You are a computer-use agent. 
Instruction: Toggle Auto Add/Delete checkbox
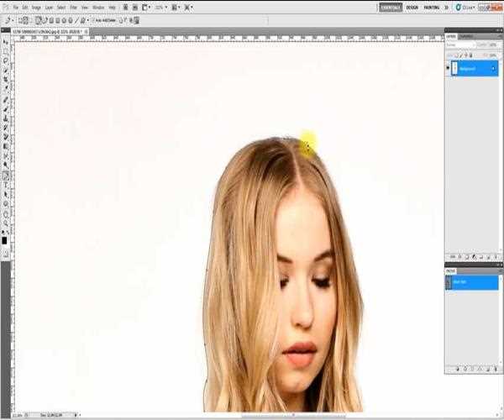93,20
